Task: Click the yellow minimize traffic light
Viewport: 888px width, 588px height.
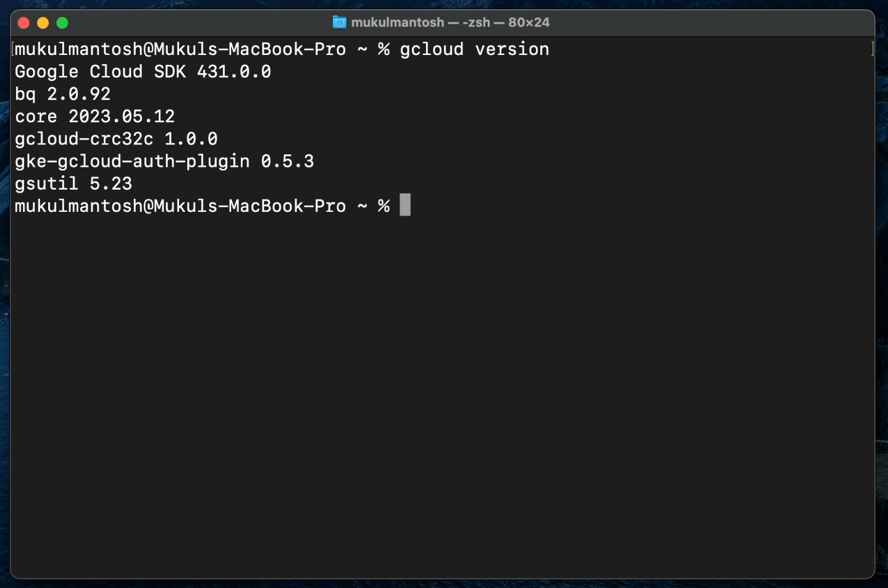Action: point(43,22)
